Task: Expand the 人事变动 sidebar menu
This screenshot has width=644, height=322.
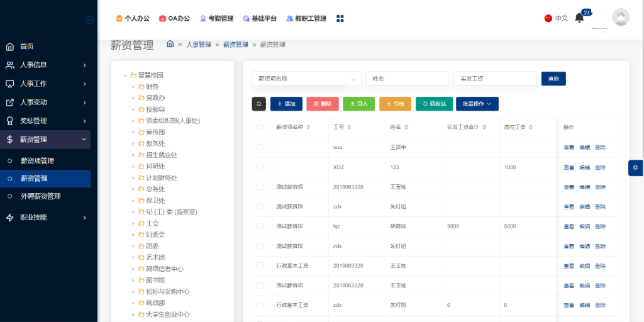Action: coord(45,103)
